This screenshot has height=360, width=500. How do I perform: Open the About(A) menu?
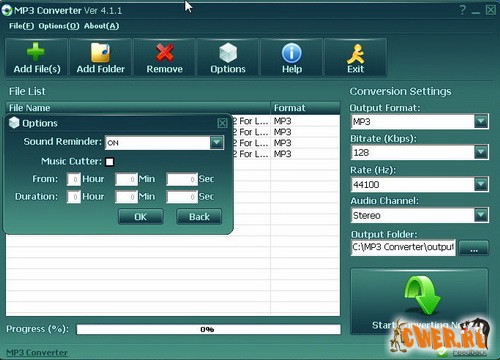point(101,26)
